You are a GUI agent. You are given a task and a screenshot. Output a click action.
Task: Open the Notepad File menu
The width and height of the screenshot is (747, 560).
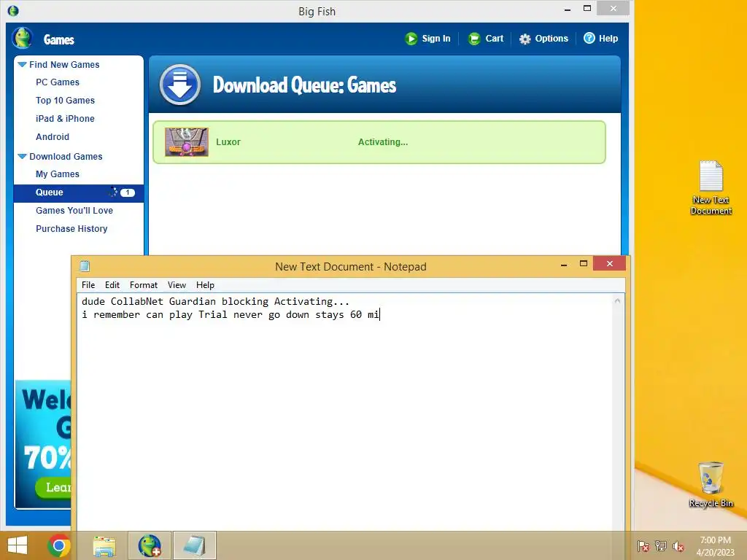pyautogui.click(x=88, y=285)
